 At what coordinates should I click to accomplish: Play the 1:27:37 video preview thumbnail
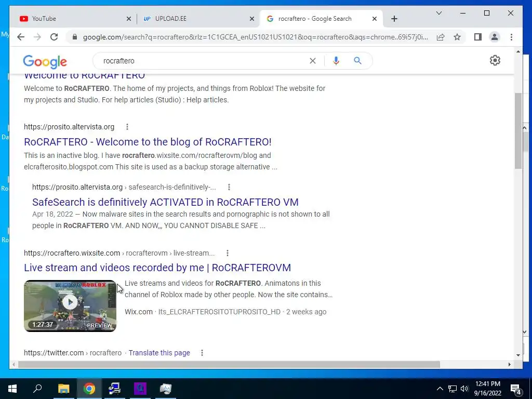tap(70, 306)
